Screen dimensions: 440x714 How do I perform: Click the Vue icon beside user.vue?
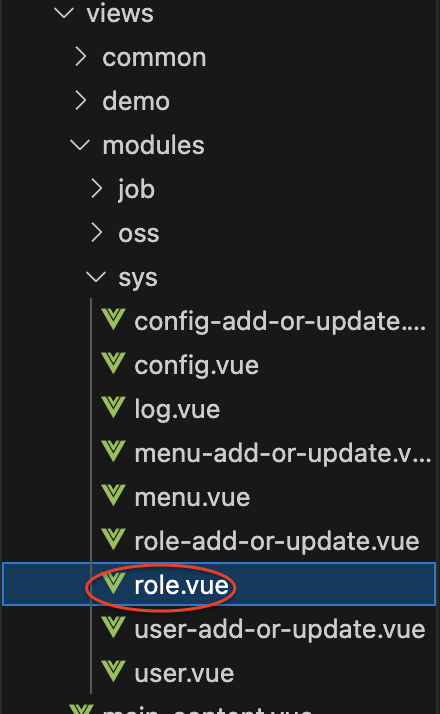pyautogui.click(x=113, y=671)
